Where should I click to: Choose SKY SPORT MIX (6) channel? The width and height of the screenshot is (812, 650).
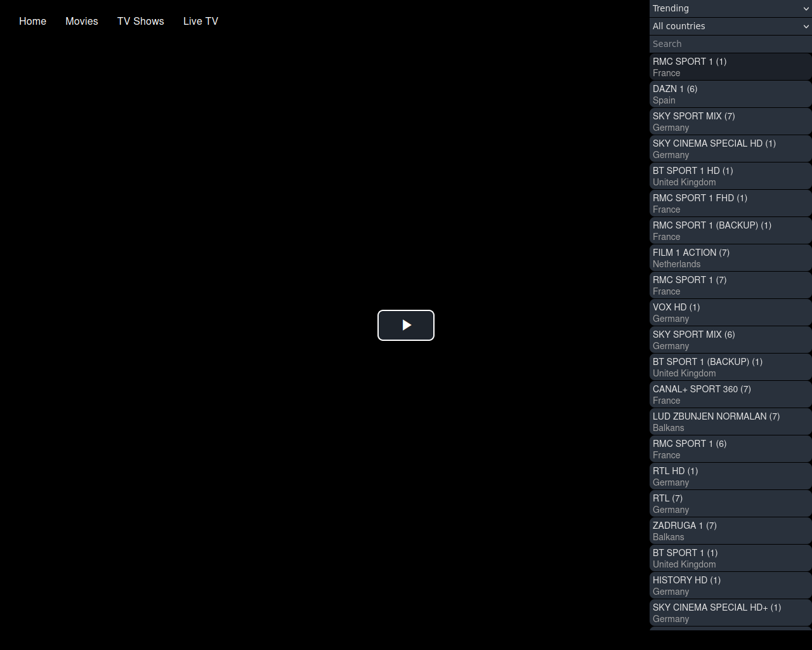pos(731,340)
